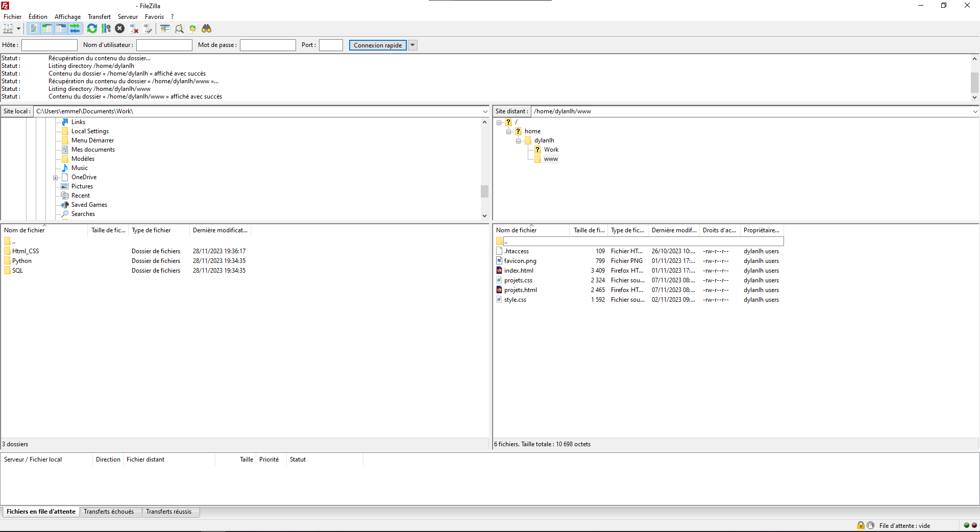Click the projets.html Firefox file icon
The height and width of the screenshot is (532, 980).
(499, 290)
